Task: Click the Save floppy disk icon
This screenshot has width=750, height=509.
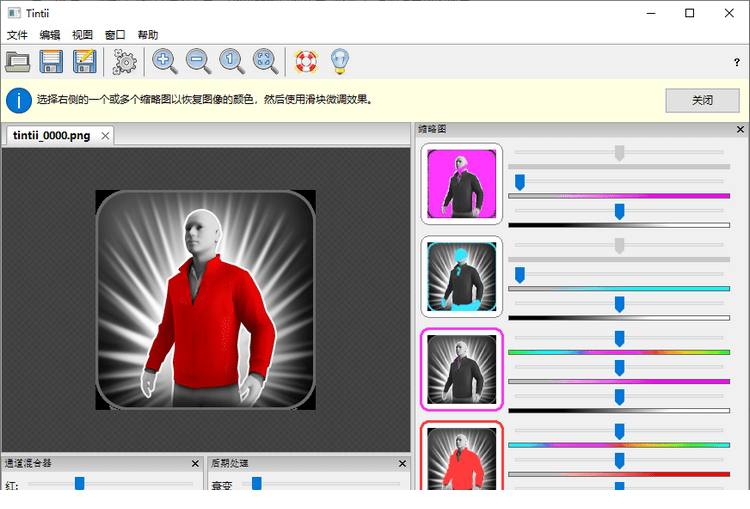Action: click(x=52, y=62)
